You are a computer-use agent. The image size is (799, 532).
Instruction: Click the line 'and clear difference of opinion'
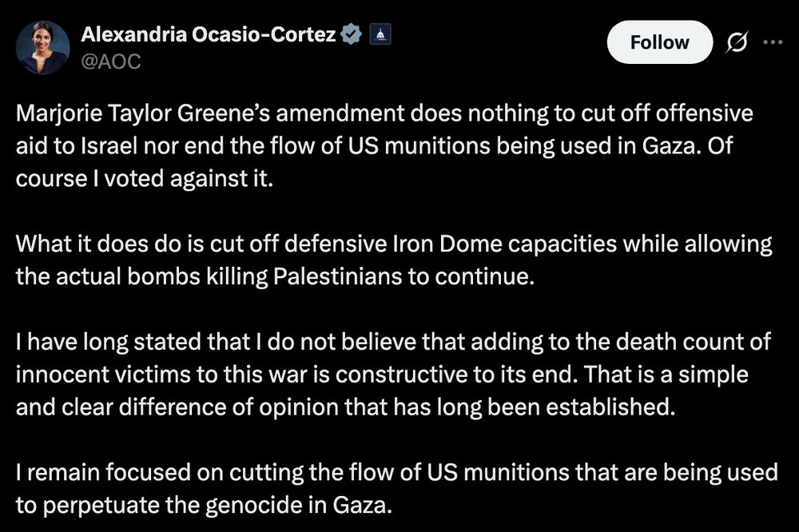pyautogui.click(x=345, y=407)
